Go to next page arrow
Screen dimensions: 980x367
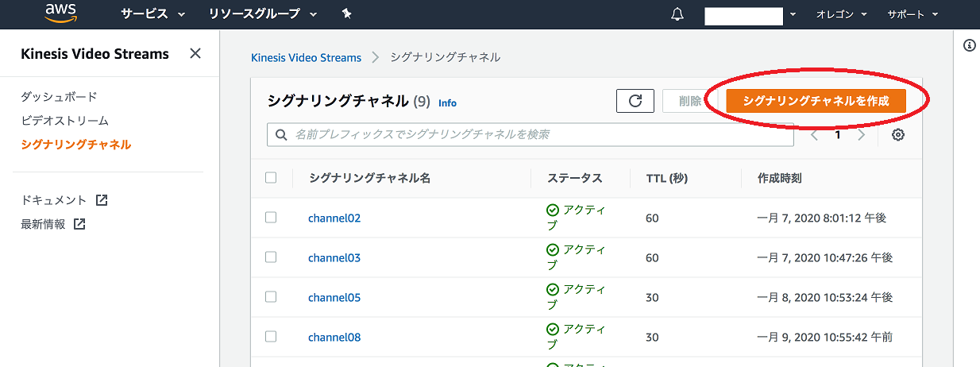862,135
